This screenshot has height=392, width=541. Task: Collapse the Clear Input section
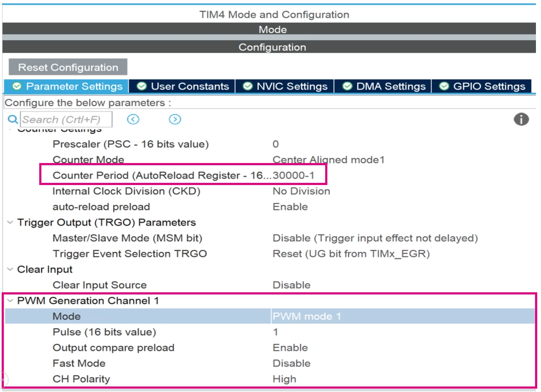[10, 269]
